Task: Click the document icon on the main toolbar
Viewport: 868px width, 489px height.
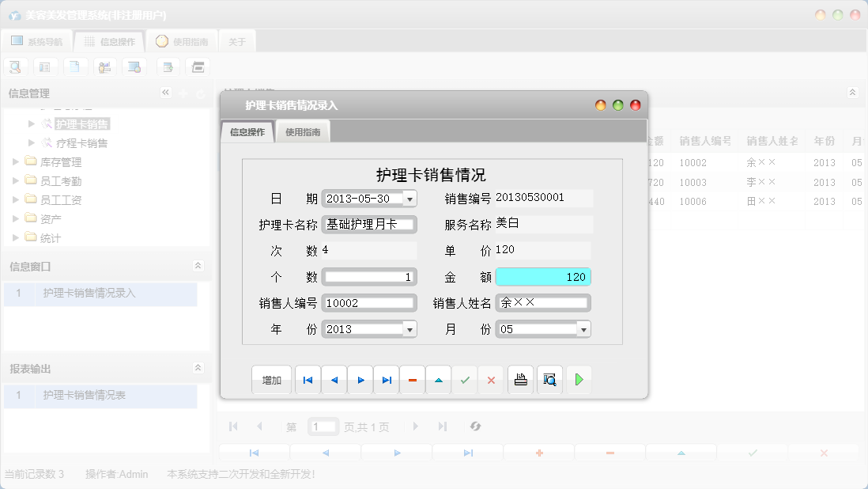Action: pos(75,66)
